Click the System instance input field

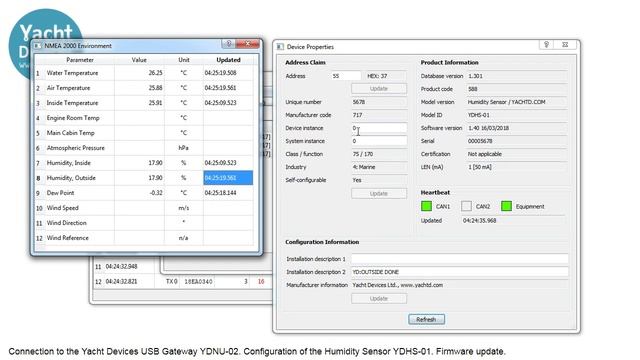point(379,141)
